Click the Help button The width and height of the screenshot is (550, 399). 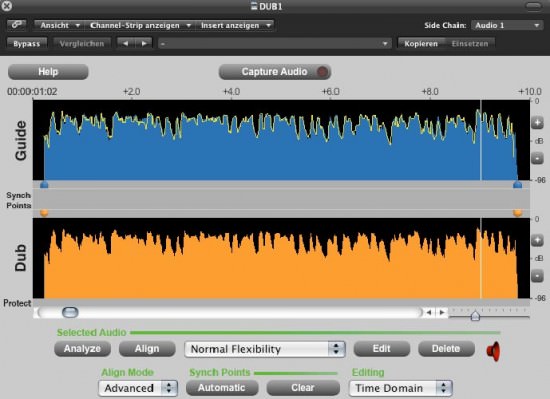click(48, 72)
